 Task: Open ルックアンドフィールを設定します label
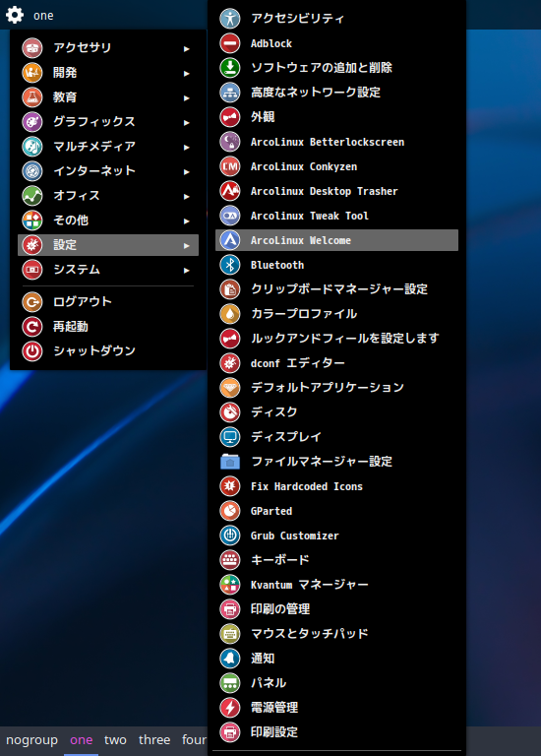(x=345, y=338)
